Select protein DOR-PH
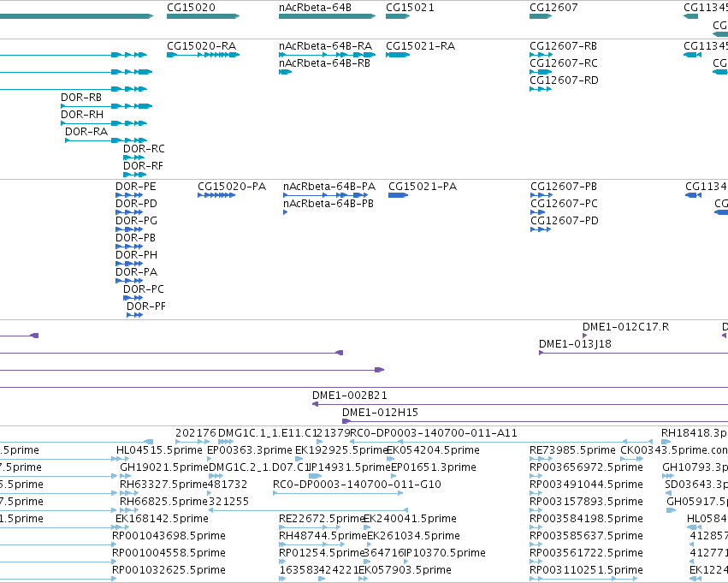The image size is (728, 583). pyautogui.click(x=136, y=255)
